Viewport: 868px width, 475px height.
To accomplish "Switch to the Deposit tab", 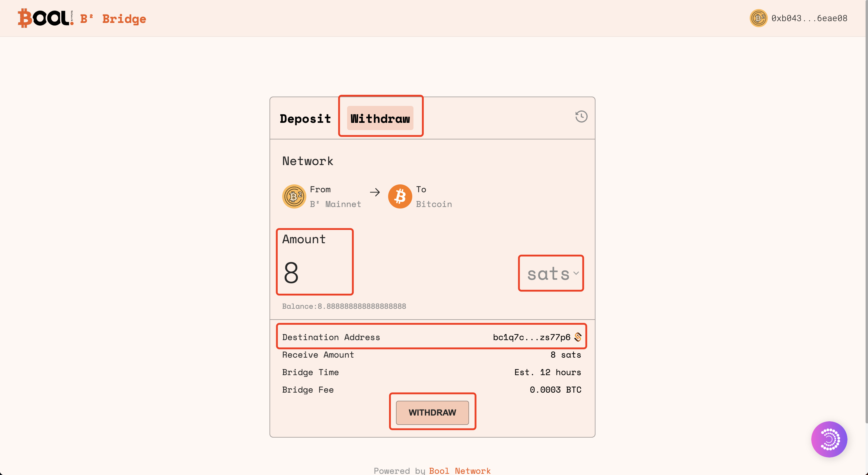I will [305, 119].
